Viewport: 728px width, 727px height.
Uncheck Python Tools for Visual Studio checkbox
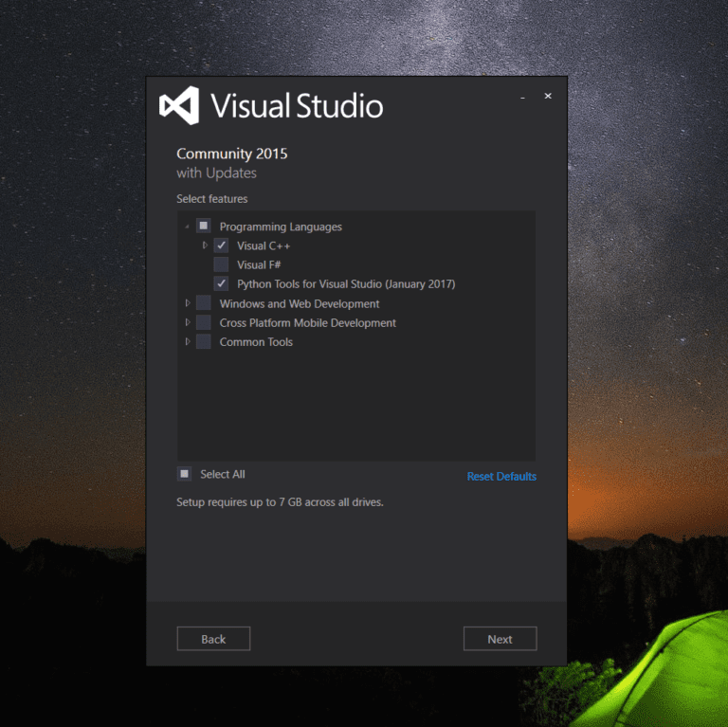click(221, 283)
